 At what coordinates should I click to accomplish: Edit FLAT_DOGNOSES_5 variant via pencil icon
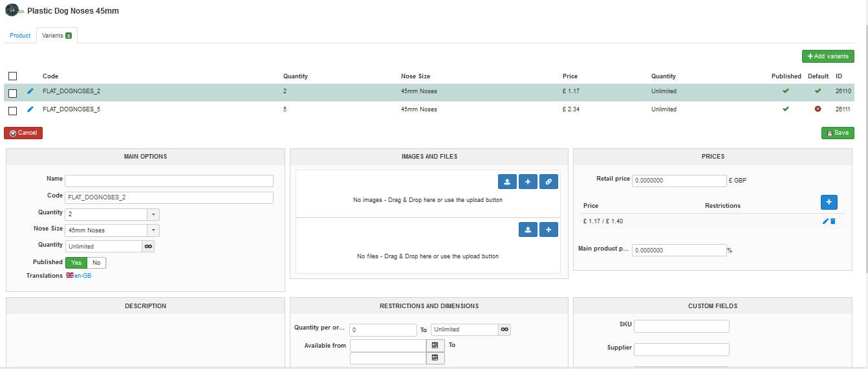[x=30, y=109]
